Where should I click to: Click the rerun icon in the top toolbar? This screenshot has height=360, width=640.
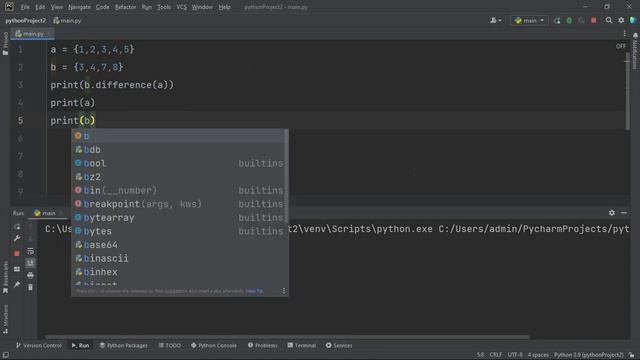pos(557,20)
